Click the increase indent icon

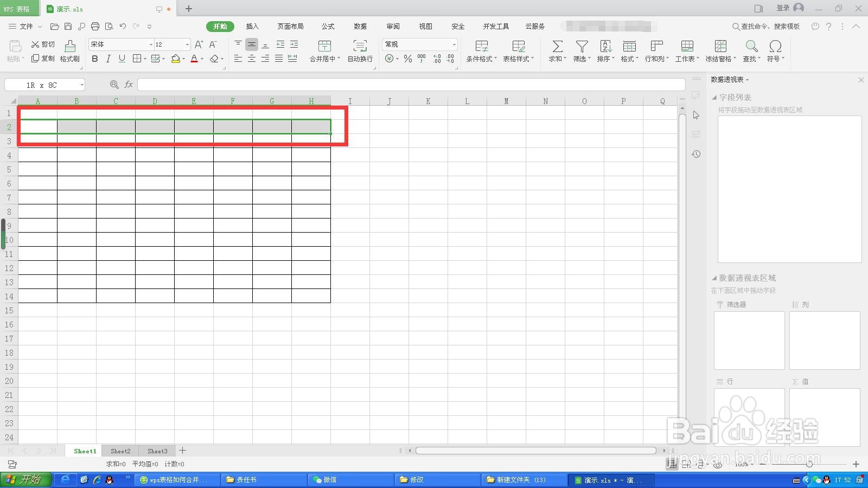point(293,44)
